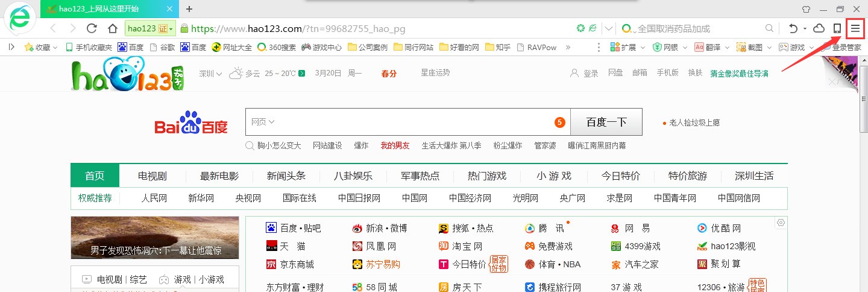Click the browser engine mode switch icon
Image resolution: width=868 pixels, height=292 pixels.
point(593,28)
